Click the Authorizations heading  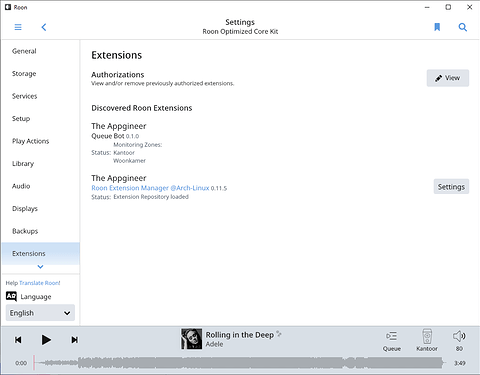[x=118, y=75]
